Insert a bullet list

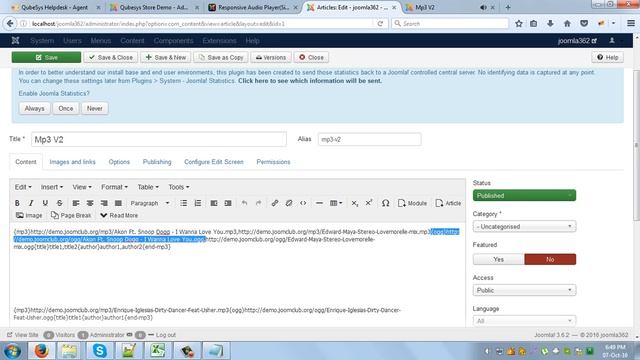[184, 203]
